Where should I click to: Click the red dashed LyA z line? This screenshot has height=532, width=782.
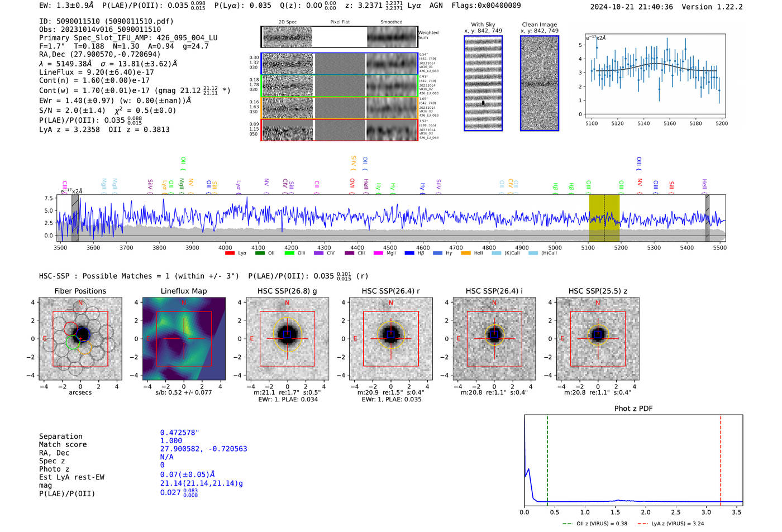click(x=721, y=460)
